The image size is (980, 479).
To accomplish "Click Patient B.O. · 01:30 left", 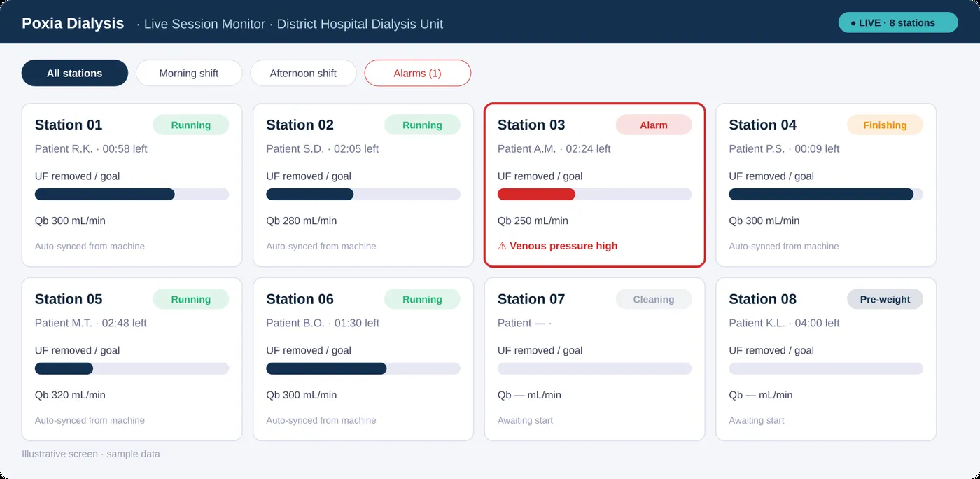I will 323,323.
